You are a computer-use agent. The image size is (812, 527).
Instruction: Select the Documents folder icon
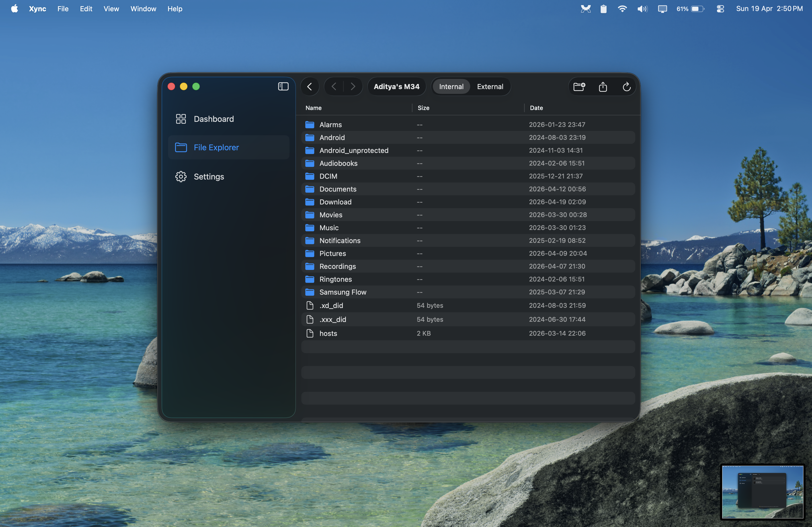pyautogui.click(x=310, y=189)
